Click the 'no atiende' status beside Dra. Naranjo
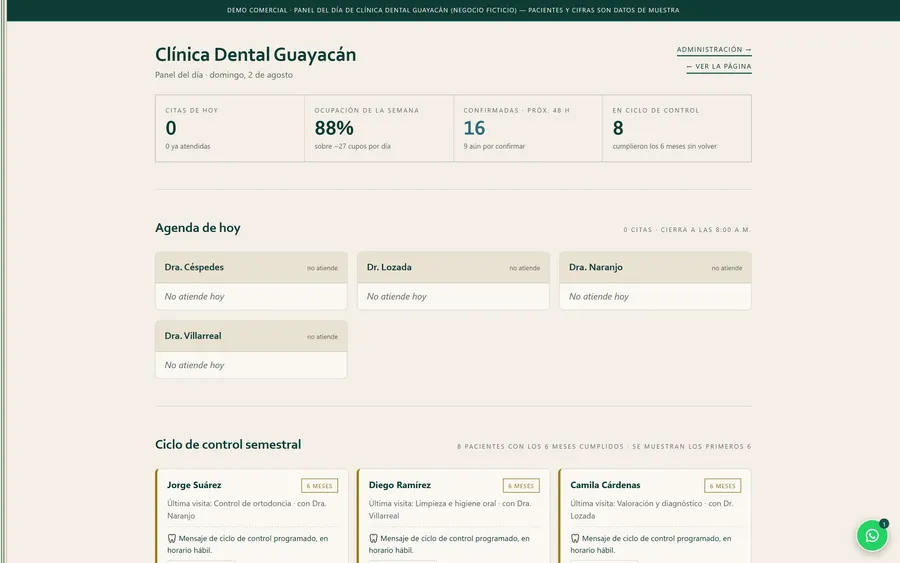Image resolution: width=900 pixels, height=563 pixels. 727,268
